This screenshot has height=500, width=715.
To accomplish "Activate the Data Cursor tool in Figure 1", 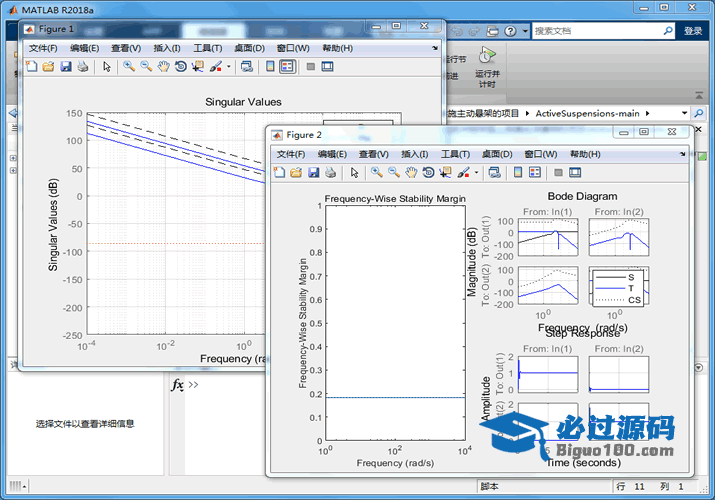I will [x=197, y=67].
